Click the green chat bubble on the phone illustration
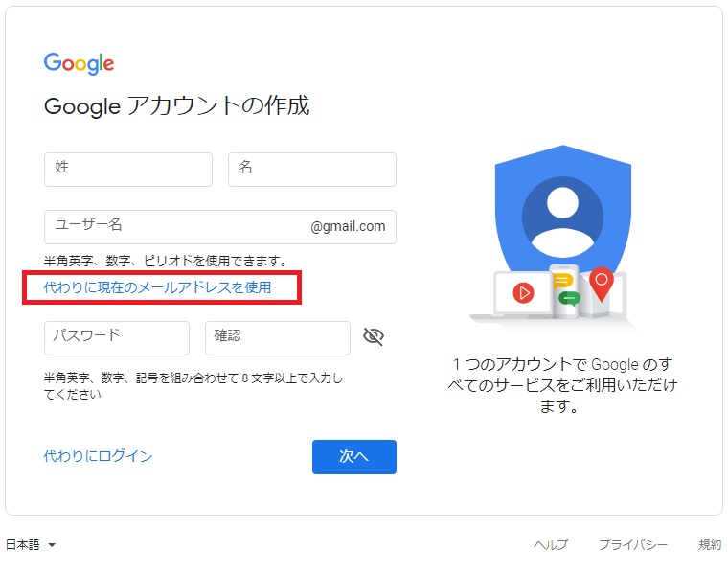The image size is (728, 573). click(x=569, y=298)
